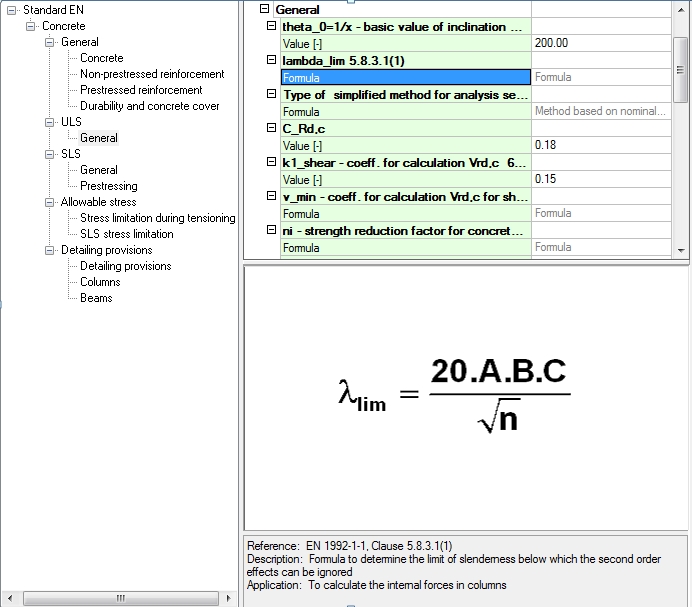Click the SLS tree label

(x=71, y=154)
